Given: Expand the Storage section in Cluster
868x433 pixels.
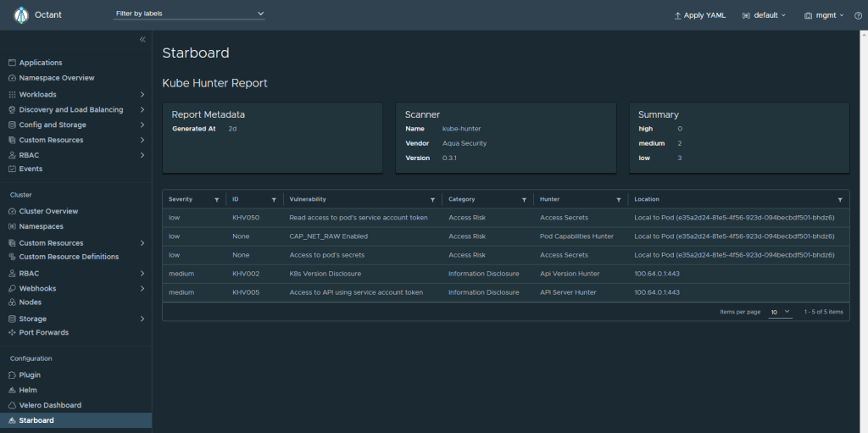Looking at the screenshot, I should [x=142, y=319].
